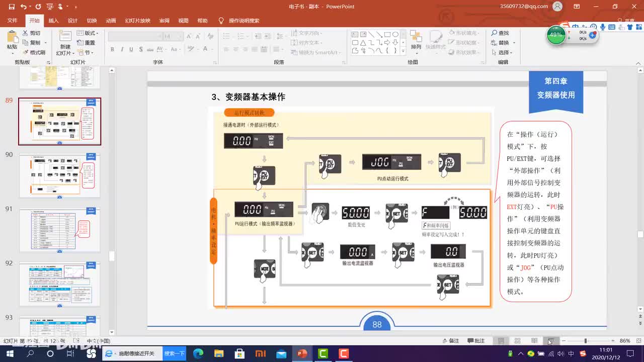Open the font size combo box
644x362 pixels.
(173, 36)
